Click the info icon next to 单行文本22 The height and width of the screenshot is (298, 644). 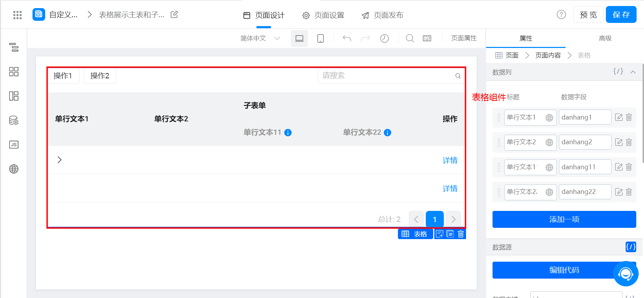tap(388, 133)
